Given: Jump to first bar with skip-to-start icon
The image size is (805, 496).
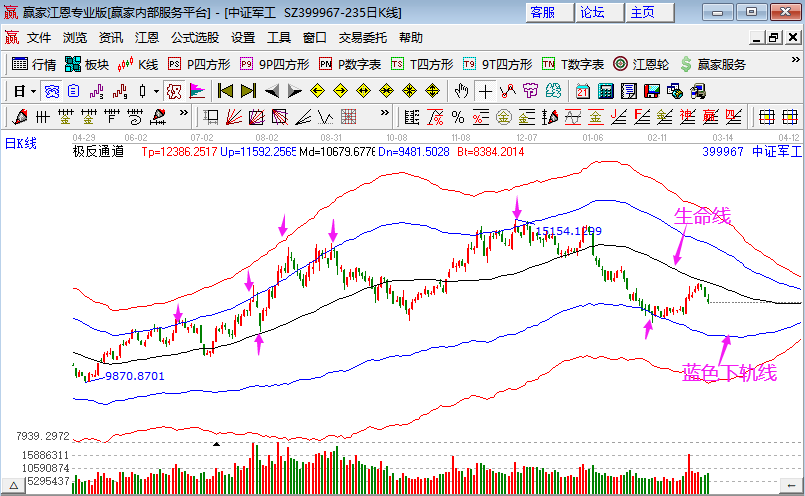Looking at the screenshot, I should pos(225,91).
